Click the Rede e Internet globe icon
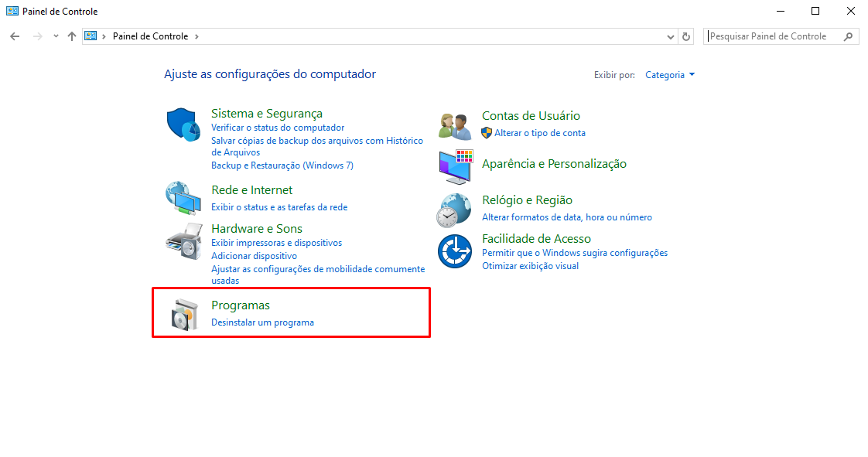Viewport: 868px width, 457px height. tap(183, 197)
